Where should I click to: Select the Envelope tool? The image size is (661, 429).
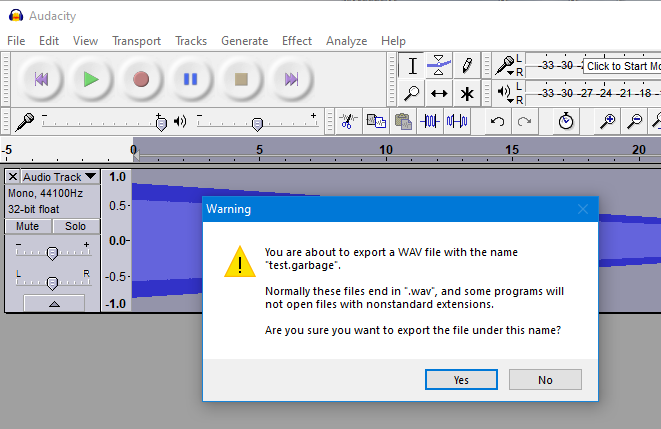439,66
